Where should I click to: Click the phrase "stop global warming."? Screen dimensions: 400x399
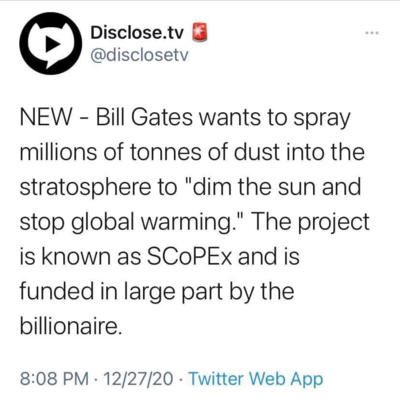tap(132, 222)
